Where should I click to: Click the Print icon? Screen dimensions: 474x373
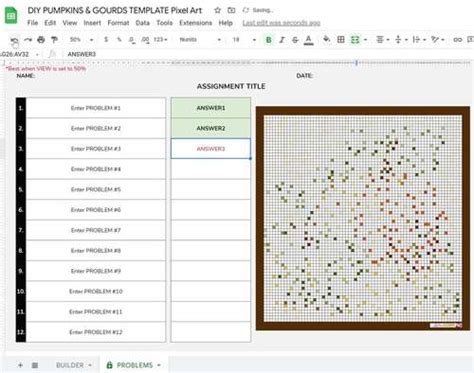point(41,40)
